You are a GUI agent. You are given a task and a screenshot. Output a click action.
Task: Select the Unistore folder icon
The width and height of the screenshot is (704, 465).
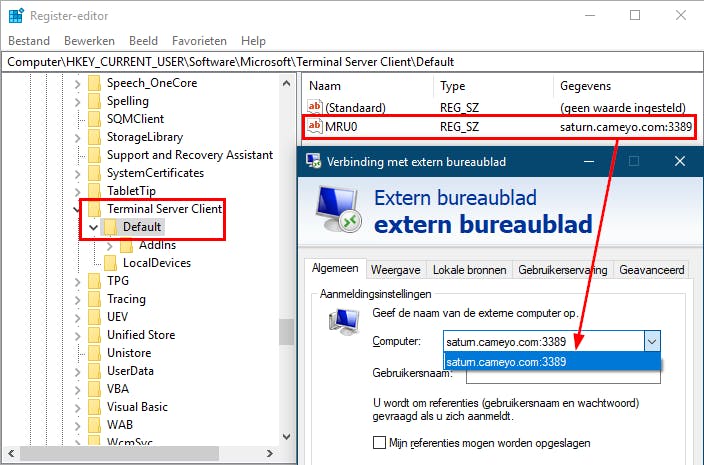click(x=94, y=353)
